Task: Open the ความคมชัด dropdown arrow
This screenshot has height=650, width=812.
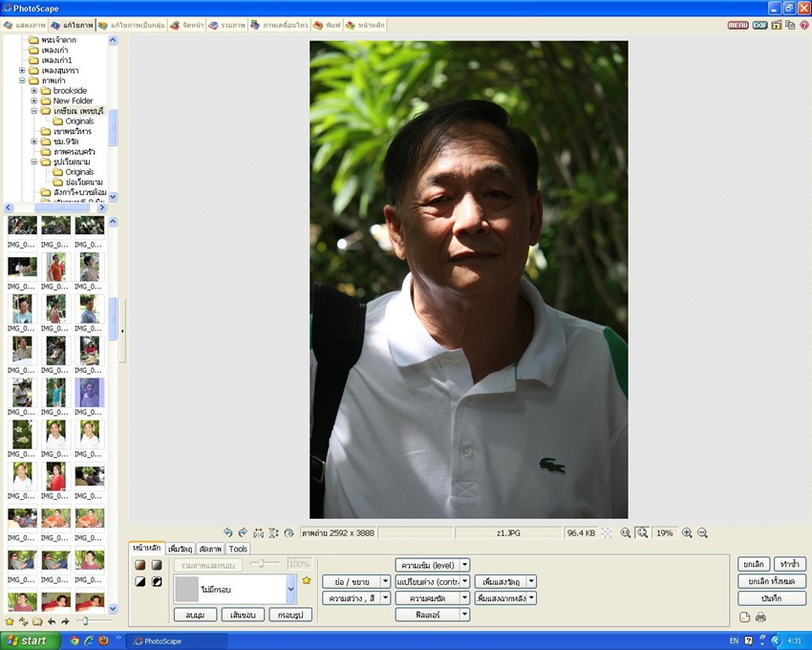Action: pyautogui.click(x=465, y=598)
